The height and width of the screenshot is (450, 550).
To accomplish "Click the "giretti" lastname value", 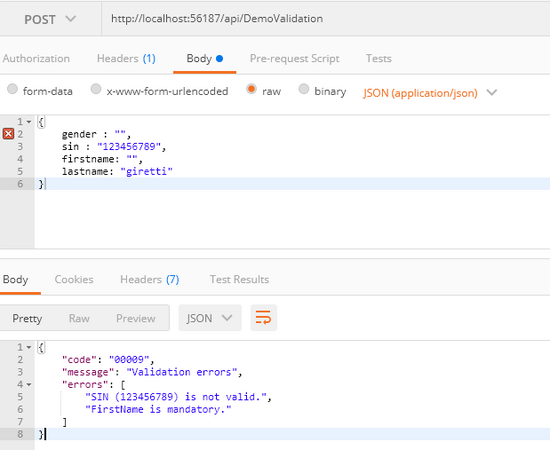I will [x=146, y=172].
